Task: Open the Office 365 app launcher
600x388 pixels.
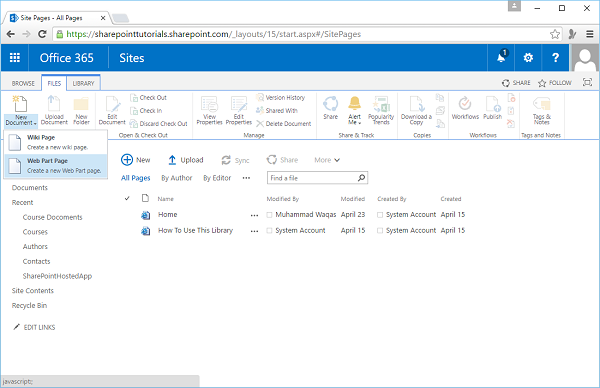Action: tap(15, 58)
